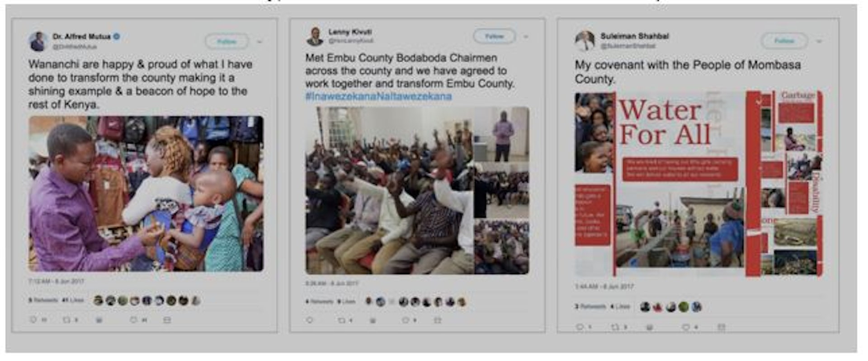Reply to Dr. Alfred Mutua's tweet
Image resolution: width=868 pixels, height=361 pixels.
pyautogui.click(x=33, y=320)
